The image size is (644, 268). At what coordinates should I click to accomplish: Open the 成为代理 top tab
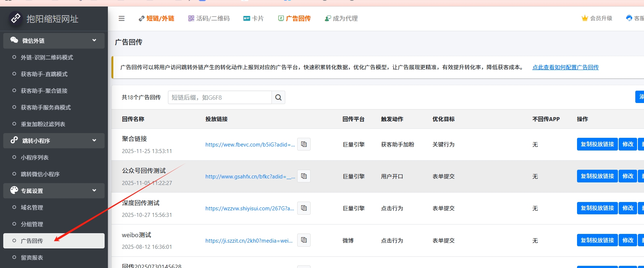(x=341, y=18)
